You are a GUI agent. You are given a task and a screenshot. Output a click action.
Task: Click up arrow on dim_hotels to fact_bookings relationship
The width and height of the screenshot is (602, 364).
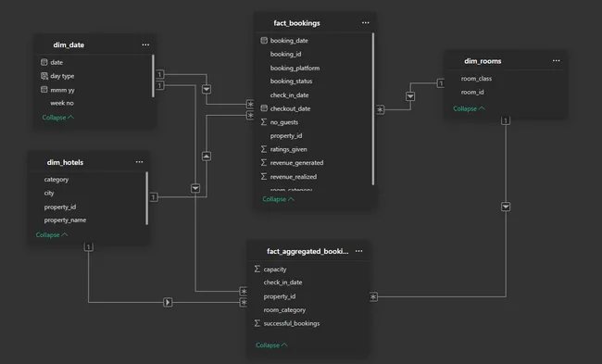coord(207,156)
